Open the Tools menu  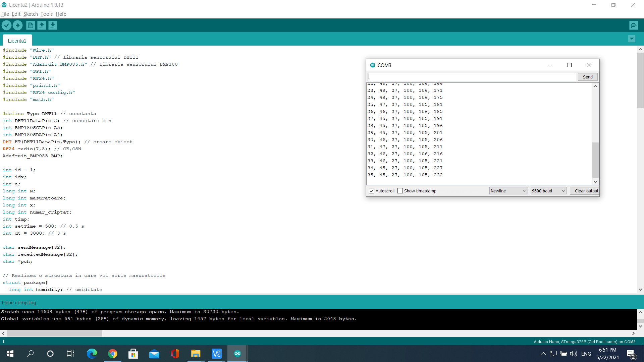(47, 14)
